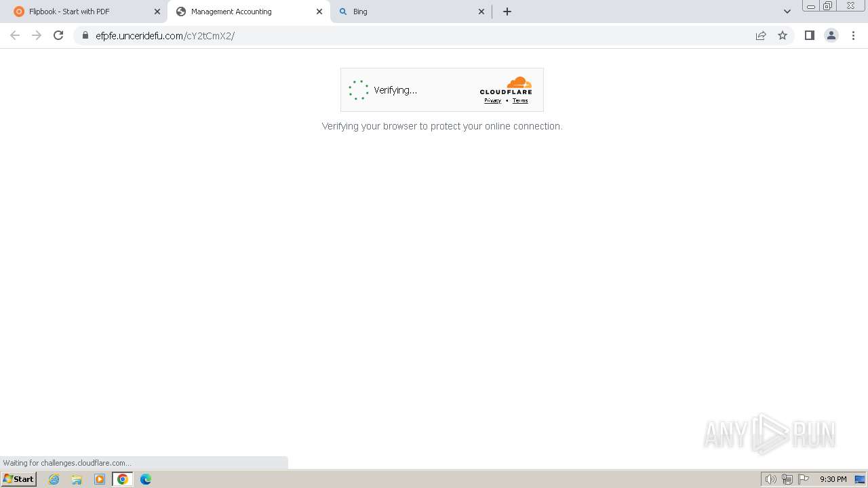Click the 9:30 PM clock
The image size is (868, 488).
[833, 479]
